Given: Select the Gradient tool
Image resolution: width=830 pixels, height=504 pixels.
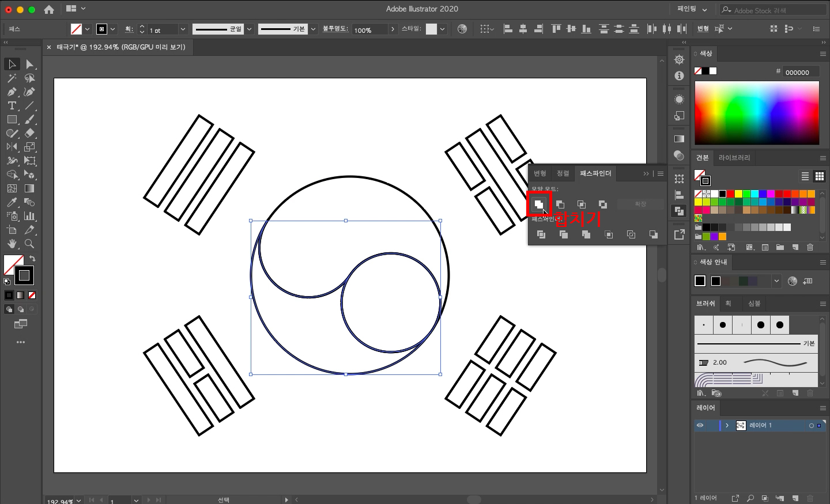Looking at the screenshot, I should (x=29, y=188).
